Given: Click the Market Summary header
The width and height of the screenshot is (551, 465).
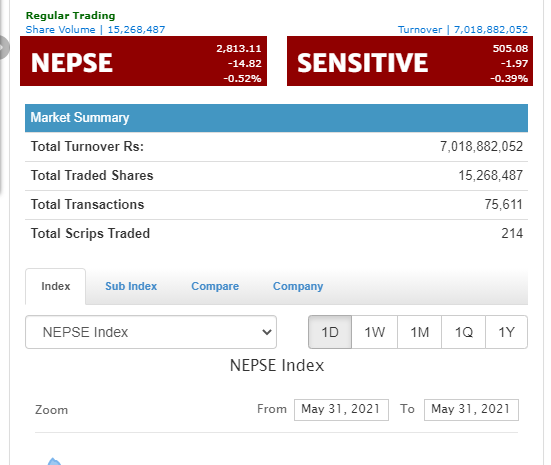Looking at the screenshot, I should 276,118.
